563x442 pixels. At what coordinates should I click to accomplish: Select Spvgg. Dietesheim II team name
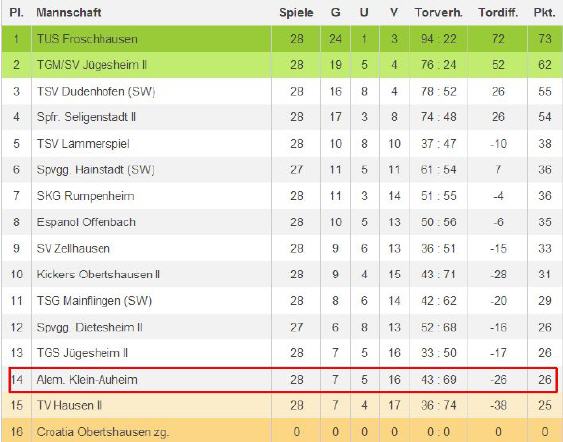point(90,327)
